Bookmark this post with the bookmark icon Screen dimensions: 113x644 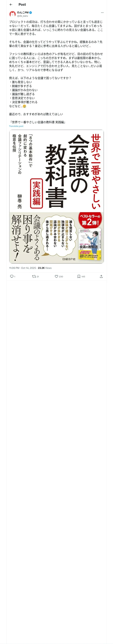(x=79, y=276)
